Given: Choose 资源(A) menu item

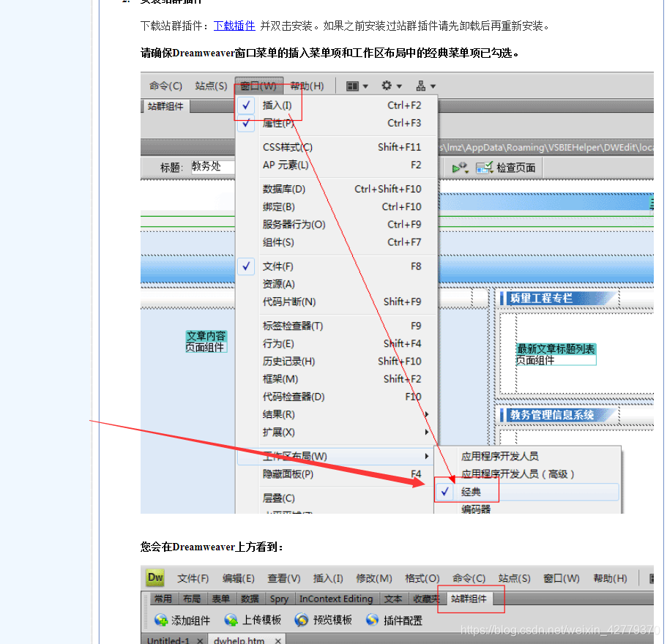Looking at the screenshot, I should [338, 284].
